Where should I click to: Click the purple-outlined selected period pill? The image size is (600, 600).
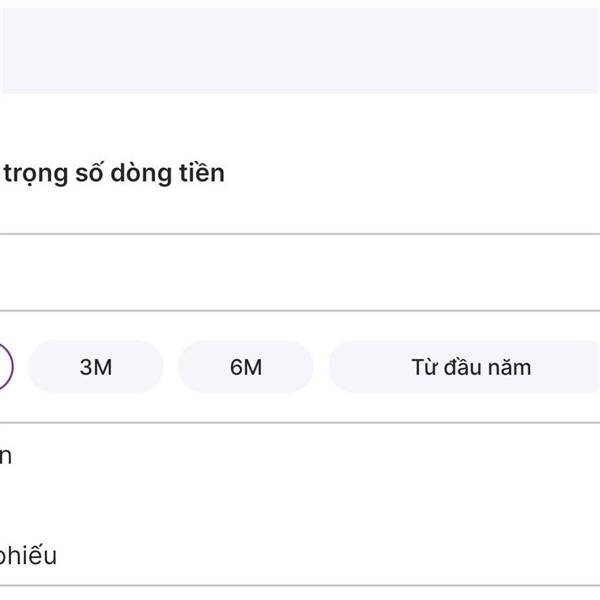tap(5, 367)
